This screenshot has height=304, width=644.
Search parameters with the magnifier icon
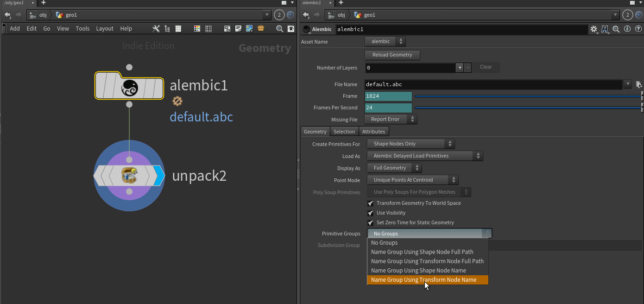tap(616, 29)
